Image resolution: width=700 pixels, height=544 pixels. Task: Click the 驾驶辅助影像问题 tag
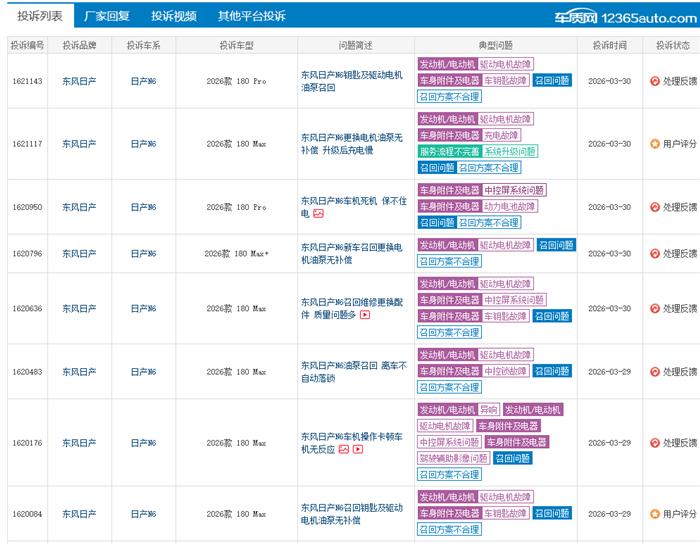click(x=453, y=458)
